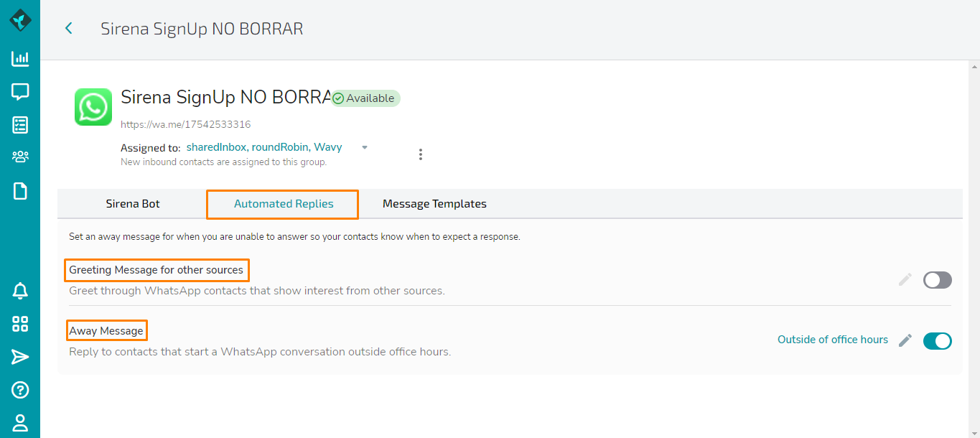The width and height of the screenshot is (980, 438).
Task: Open the conversations chat bubble icon
Action: (20, 92)
